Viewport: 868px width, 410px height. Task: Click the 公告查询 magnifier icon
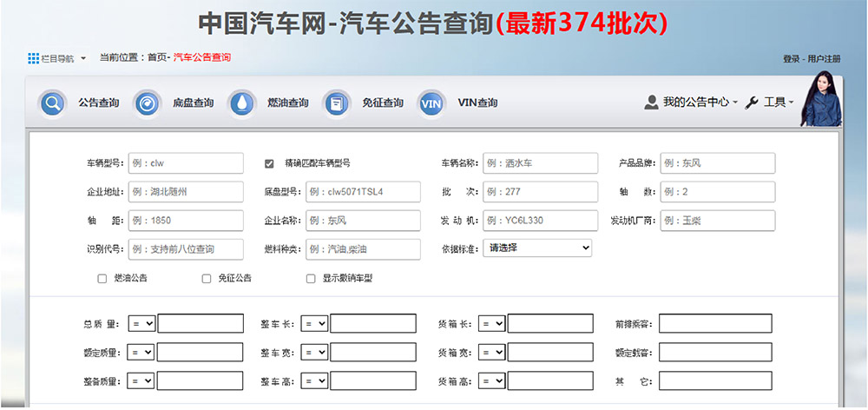(x=53, y=103)
